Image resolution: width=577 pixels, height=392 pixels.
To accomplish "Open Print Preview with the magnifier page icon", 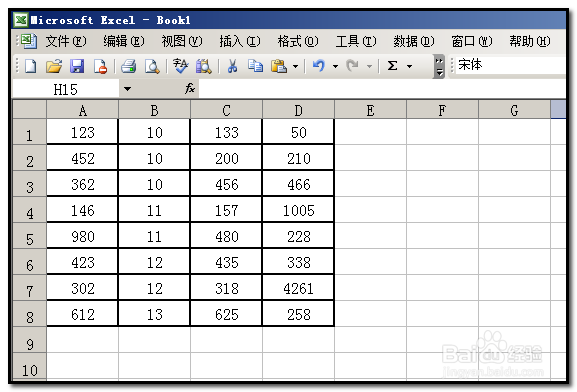I will [x=152, y=67].
